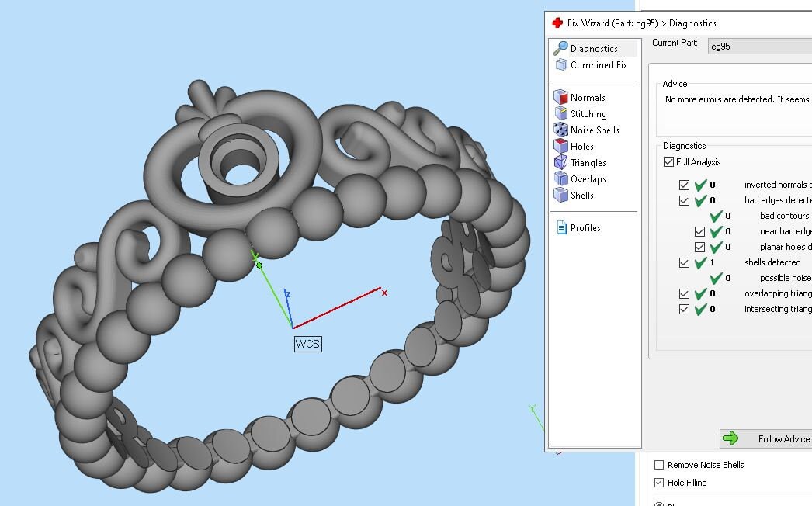The height and width of the screenshot is (506, 812).
Task: Enable Remove Noise Shells
Action: (658, 465)
